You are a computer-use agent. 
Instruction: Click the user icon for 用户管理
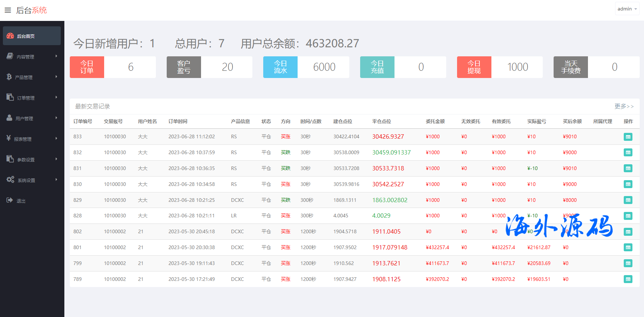click(9, 118)
